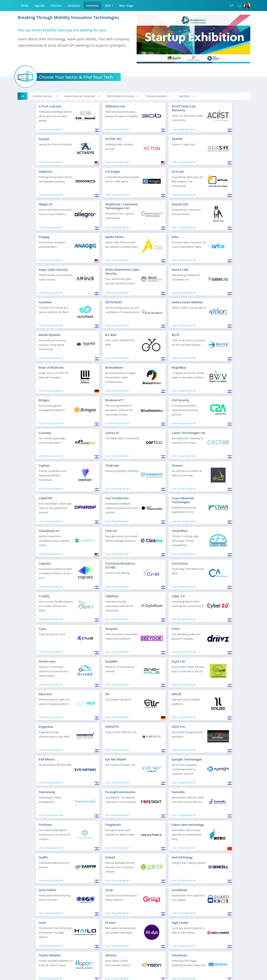The width and height of the screenshot is (267, 980).
Task: Visit Virtual Booth of 3DBattery Ltd.
Action: click(117, 130)
